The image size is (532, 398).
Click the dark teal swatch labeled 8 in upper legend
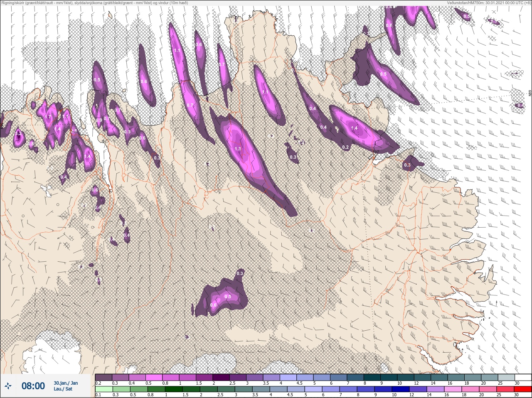tap(373, 378)
